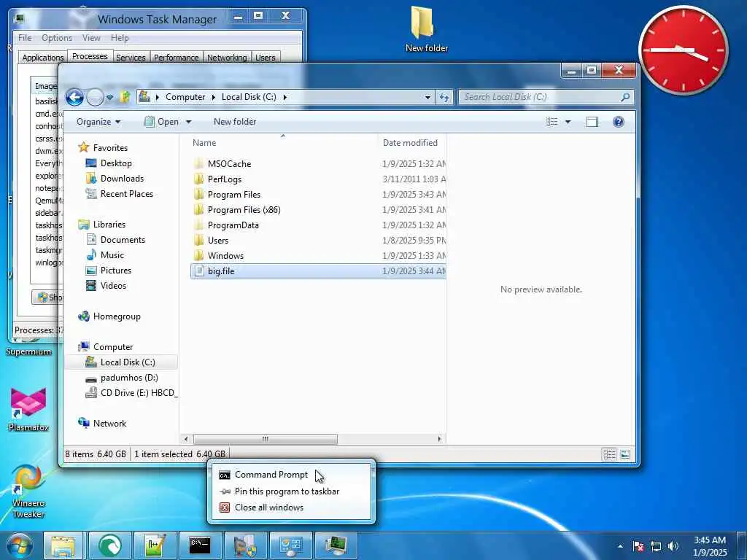Toggle the preview pane button
This screenshot has height=560, width=747.
tap(592, 122)
